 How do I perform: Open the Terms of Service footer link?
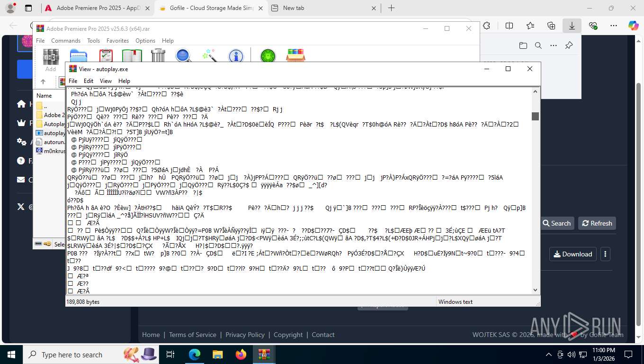(193, 335)
